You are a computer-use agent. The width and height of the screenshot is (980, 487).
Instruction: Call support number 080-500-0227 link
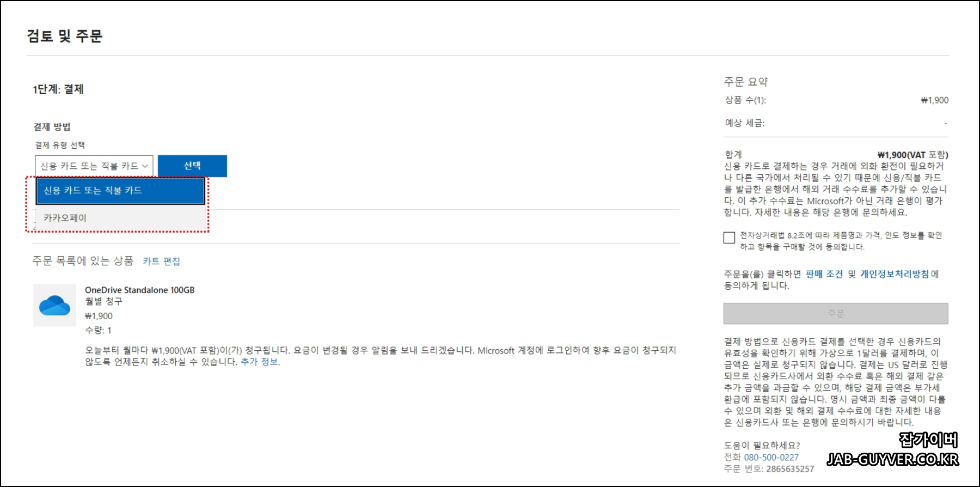pos(771,458)
